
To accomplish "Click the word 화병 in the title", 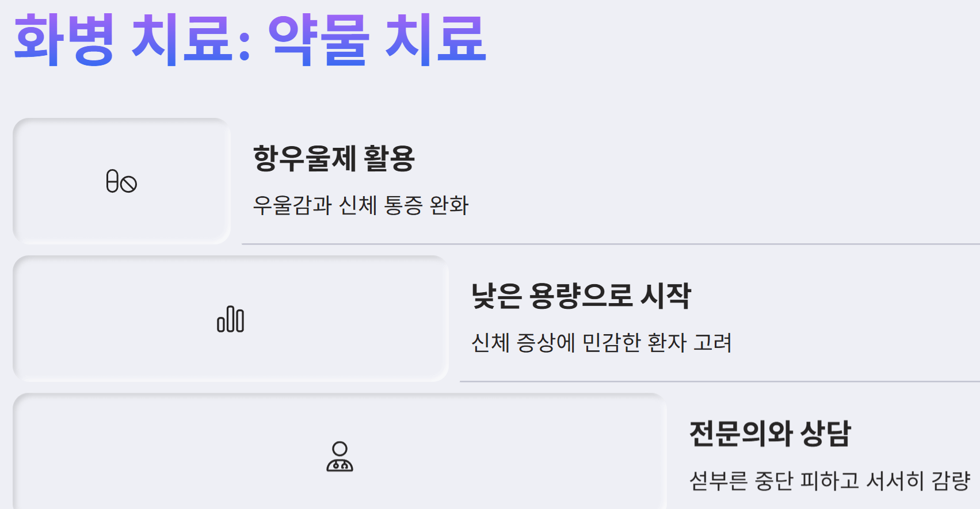I will pyautogui.click(x=64, y=39).
